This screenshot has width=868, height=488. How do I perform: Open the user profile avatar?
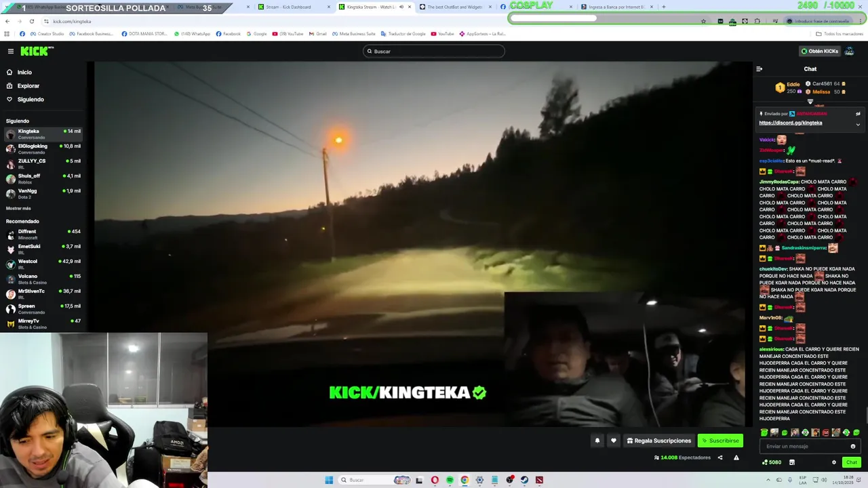click(850, 51)
